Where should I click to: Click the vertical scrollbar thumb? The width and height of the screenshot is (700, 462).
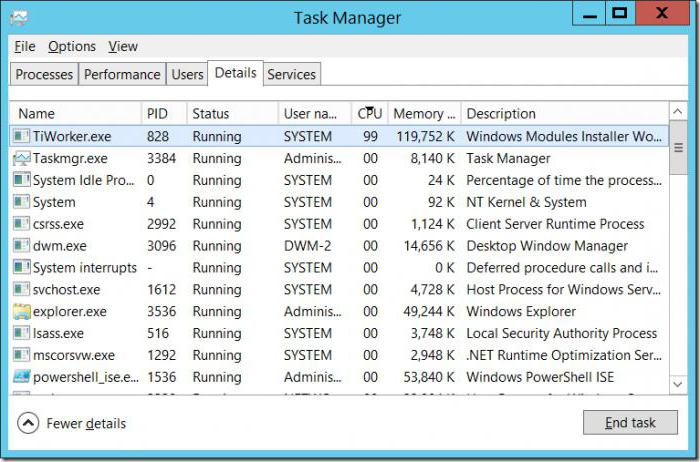[x=677, y=148]
